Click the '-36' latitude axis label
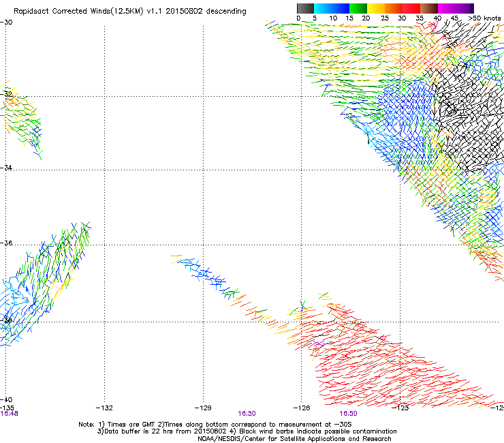Screen dimensions: 504x443 click(6, 243)
